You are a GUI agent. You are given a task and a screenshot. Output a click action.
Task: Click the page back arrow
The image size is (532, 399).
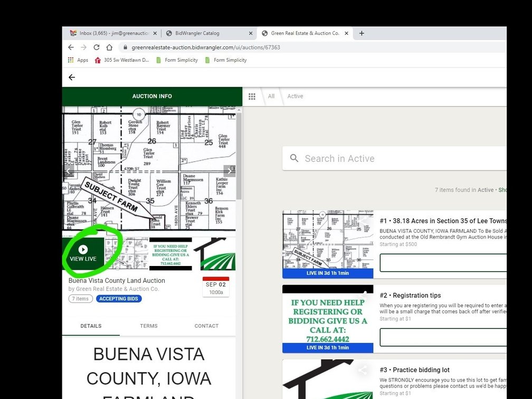tap(72, 78)
